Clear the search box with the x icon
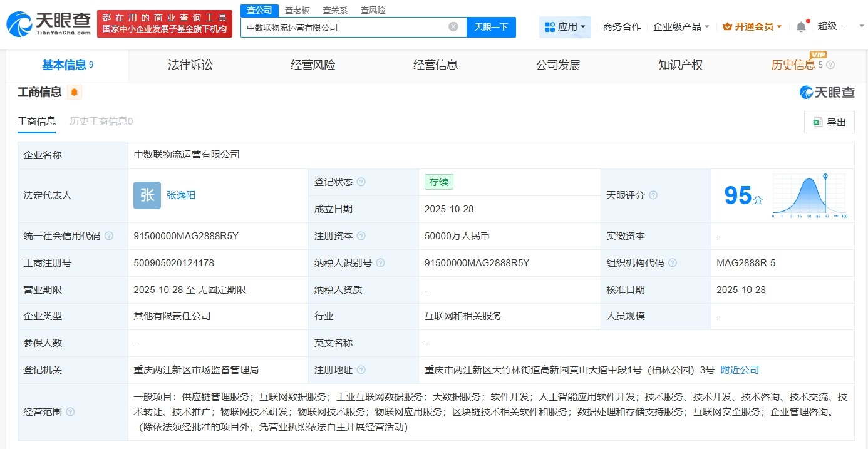This screenshot has height=449, width=868. [453, 26]
